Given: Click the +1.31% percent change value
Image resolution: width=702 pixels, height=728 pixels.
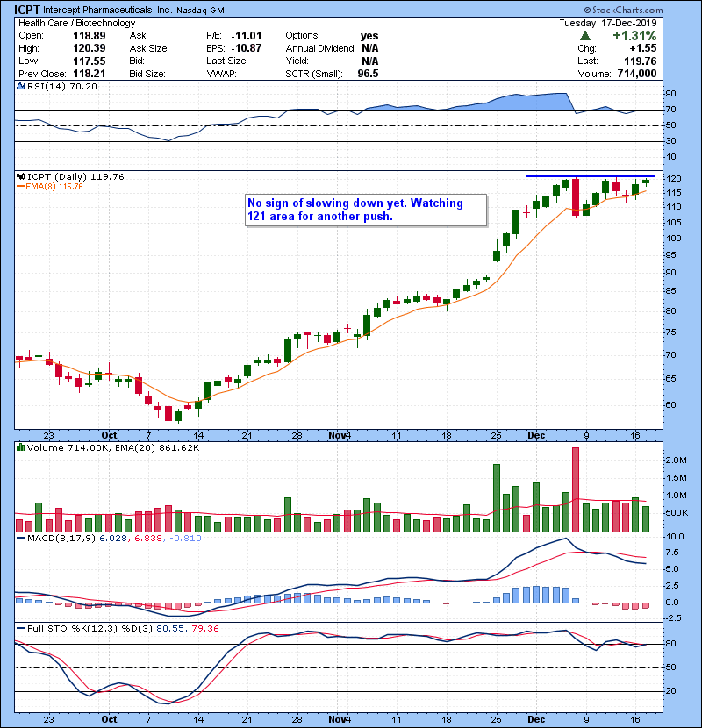Looking at the screenshot, I should point(634,36).
